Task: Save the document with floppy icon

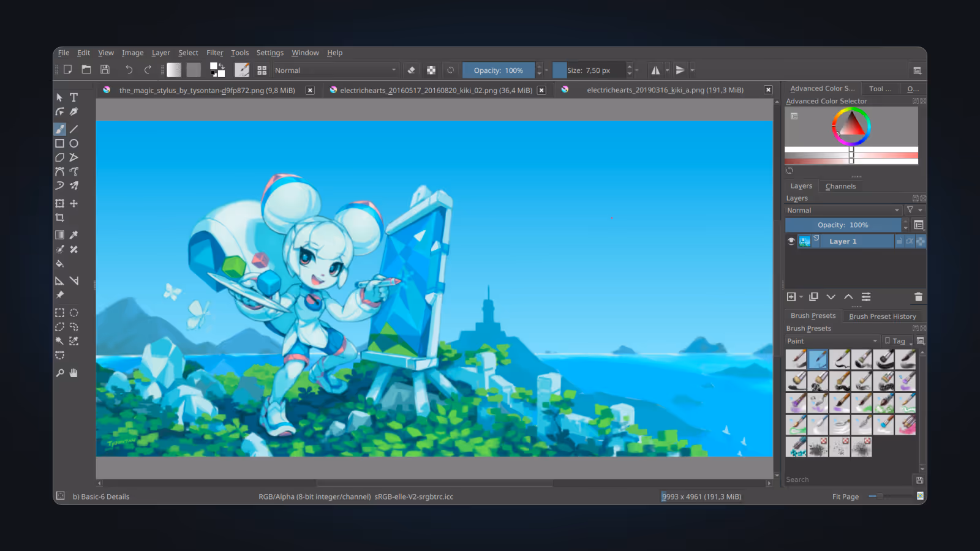Action: (105, 70)
